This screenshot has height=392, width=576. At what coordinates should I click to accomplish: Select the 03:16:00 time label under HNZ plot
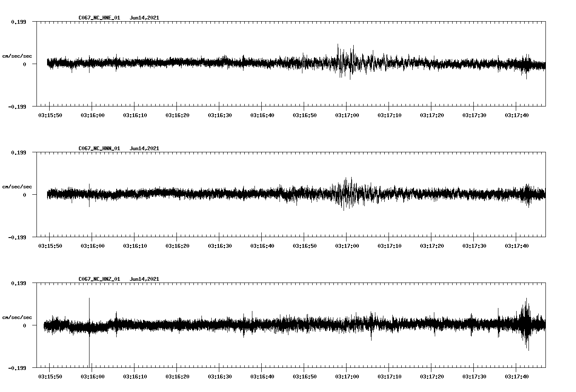tap(92, 376)
